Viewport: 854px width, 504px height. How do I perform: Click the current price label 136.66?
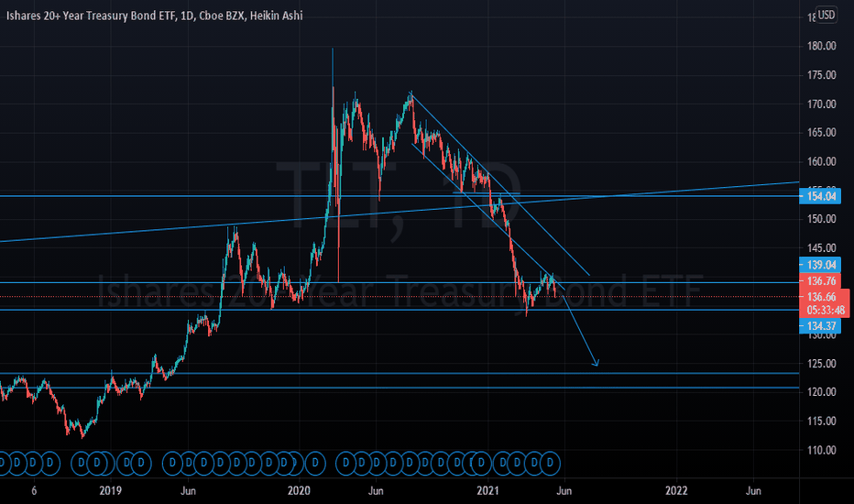(x=823, y=297)
